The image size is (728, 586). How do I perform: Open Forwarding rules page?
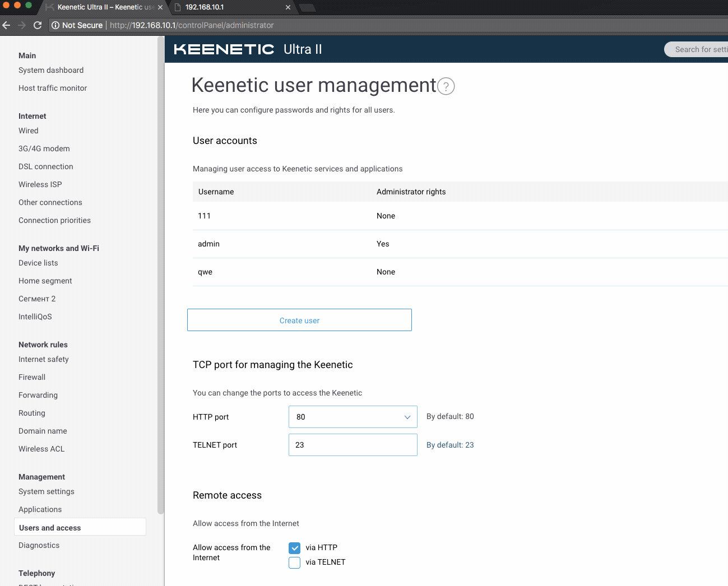coord(38,395)
